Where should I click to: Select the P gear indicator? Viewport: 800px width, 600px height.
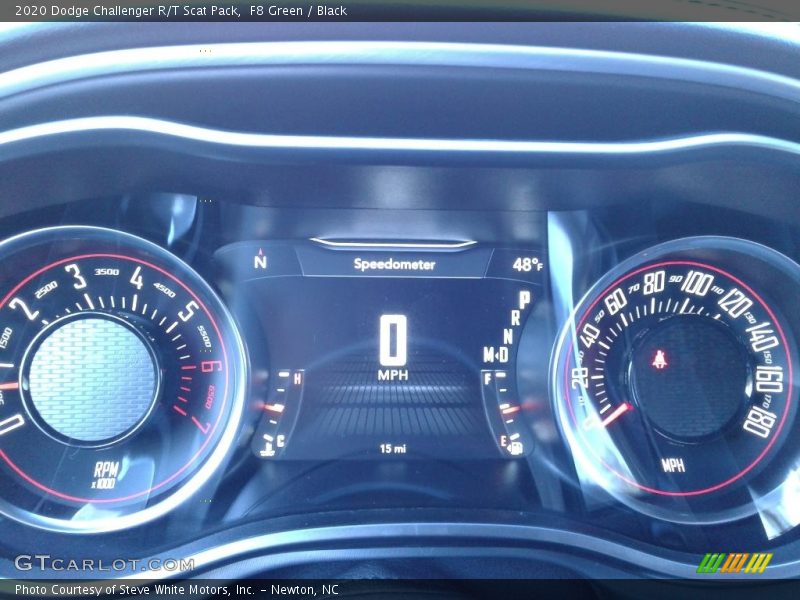click(x=524, y=299)
